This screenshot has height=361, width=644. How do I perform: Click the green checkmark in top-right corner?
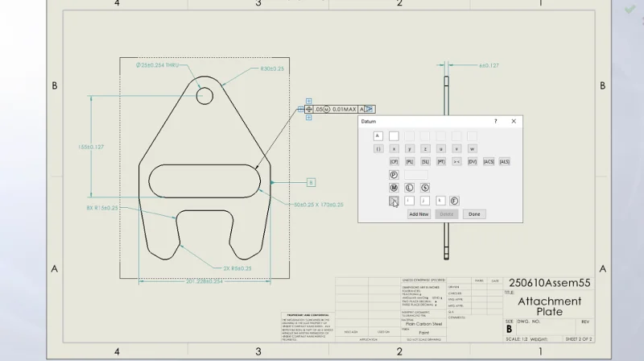630,9
